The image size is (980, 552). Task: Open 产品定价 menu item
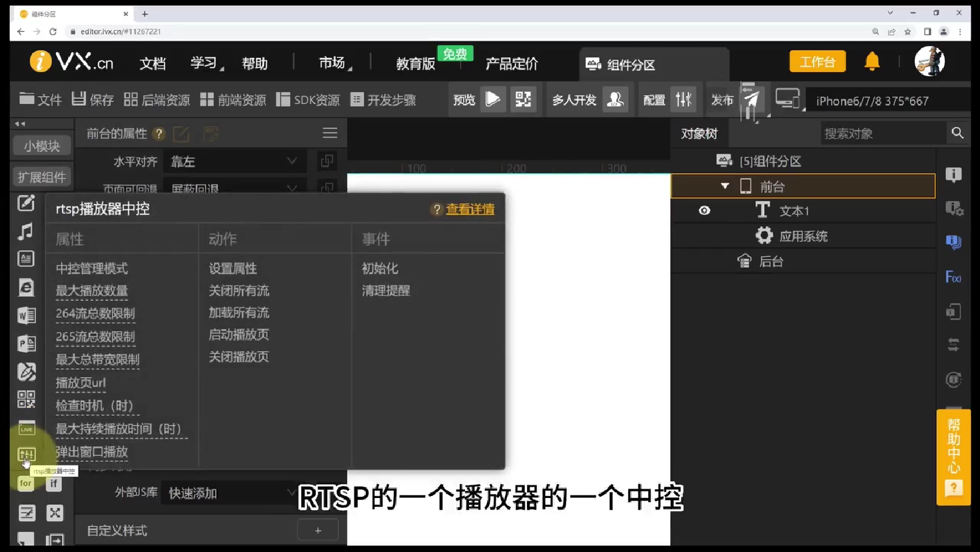[512, 63]
